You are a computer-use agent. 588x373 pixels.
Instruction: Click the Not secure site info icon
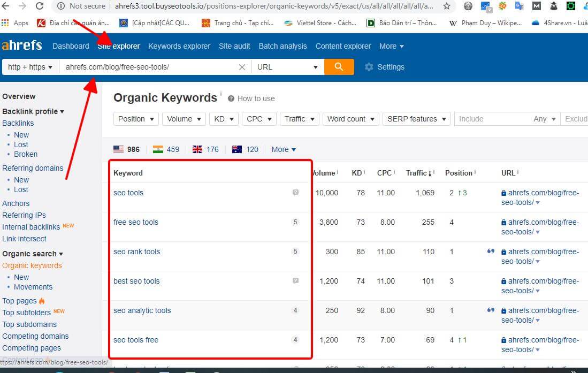click(61, 6)
